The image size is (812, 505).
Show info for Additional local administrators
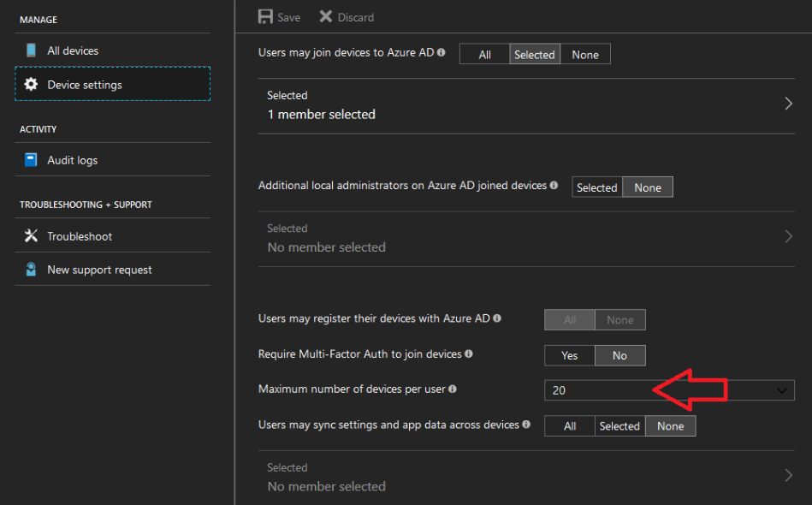[554, 185]
